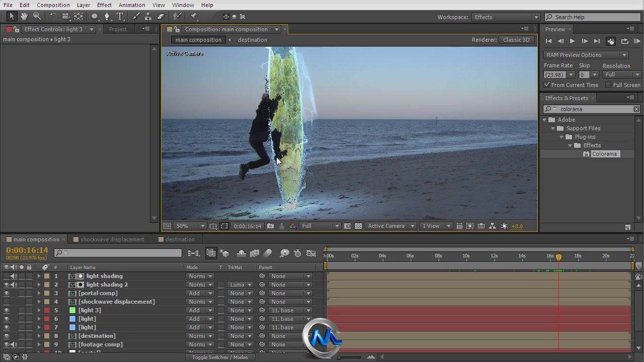Select the Selection arrow tool
The width and height of the screenshot is (644, 362).
[12, 17]
